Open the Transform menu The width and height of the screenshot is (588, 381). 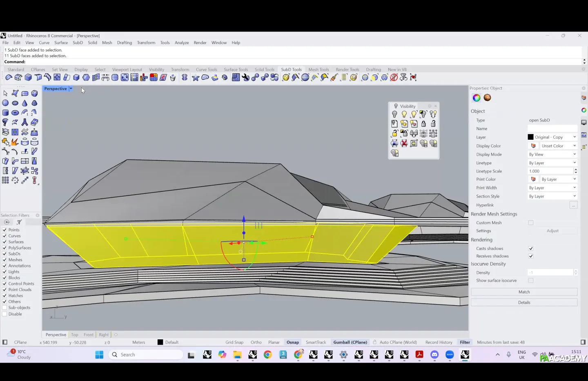146,43
